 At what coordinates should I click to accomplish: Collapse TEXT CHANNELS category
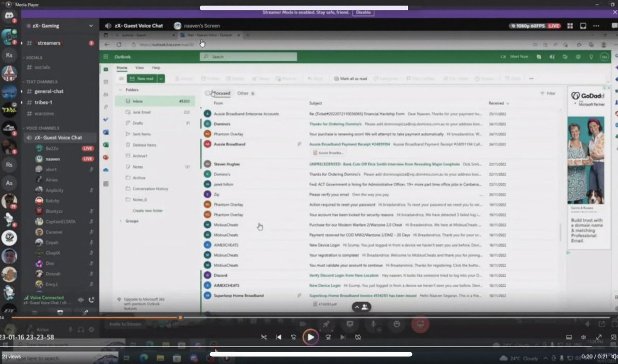coord(41,82)
